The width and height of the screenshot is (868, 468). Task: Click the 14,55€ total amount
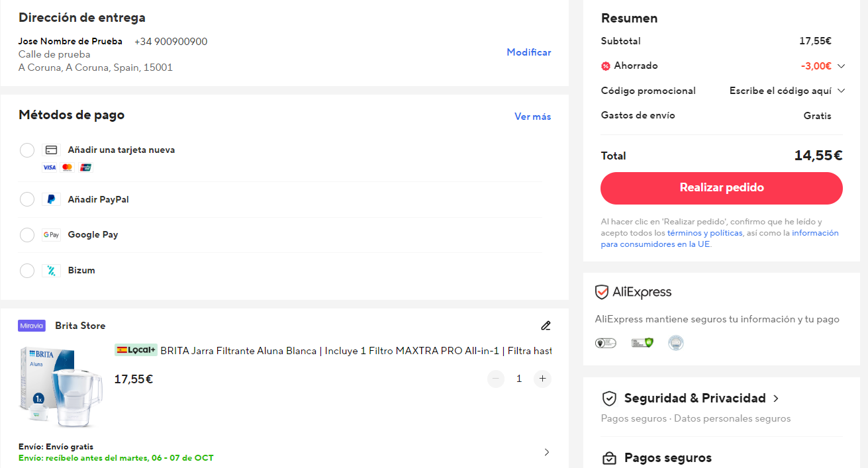[818, 156]
